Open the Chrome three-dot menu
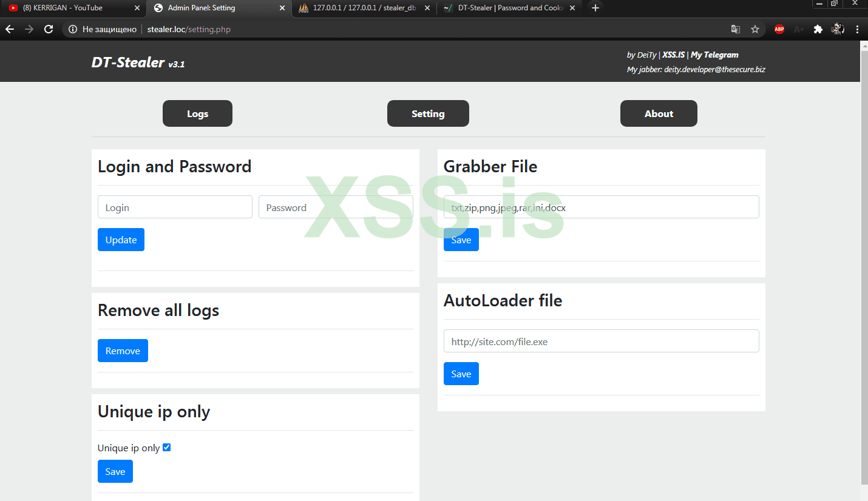The width and height of the screenshot is (868, 501). [x=857, y=29]
